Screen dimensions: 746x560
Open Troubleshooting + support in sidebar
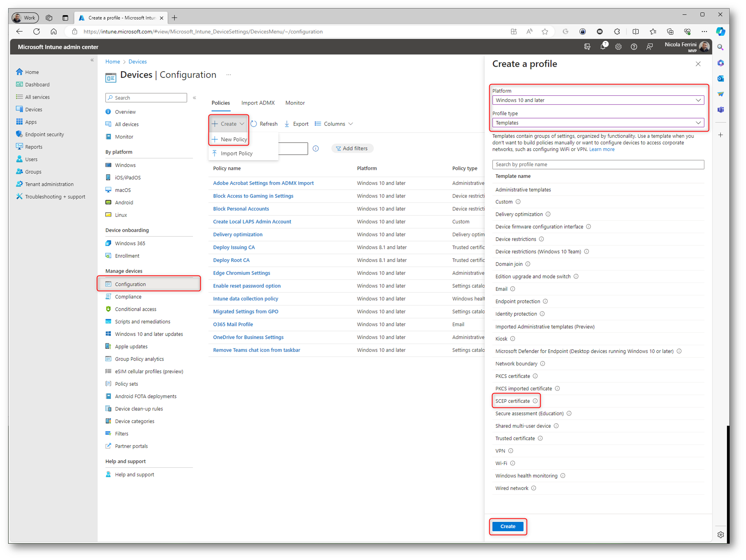pos(55,196)
